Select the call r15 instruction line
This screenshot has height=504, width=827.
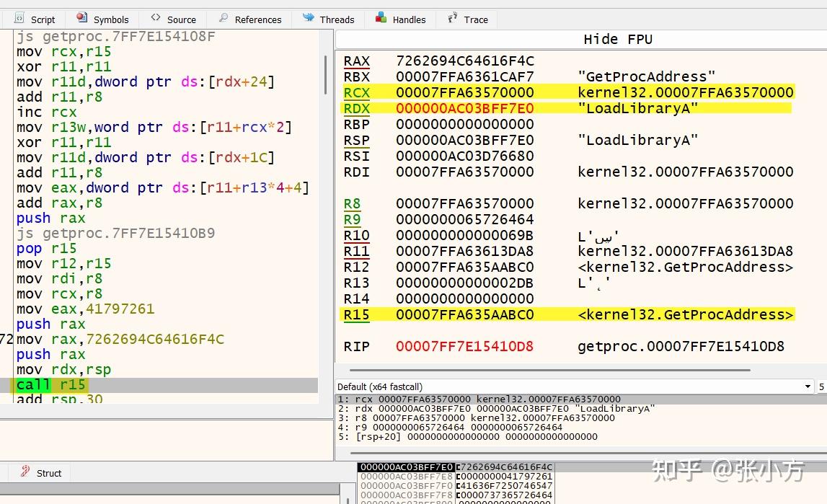(x=50, y=384)
